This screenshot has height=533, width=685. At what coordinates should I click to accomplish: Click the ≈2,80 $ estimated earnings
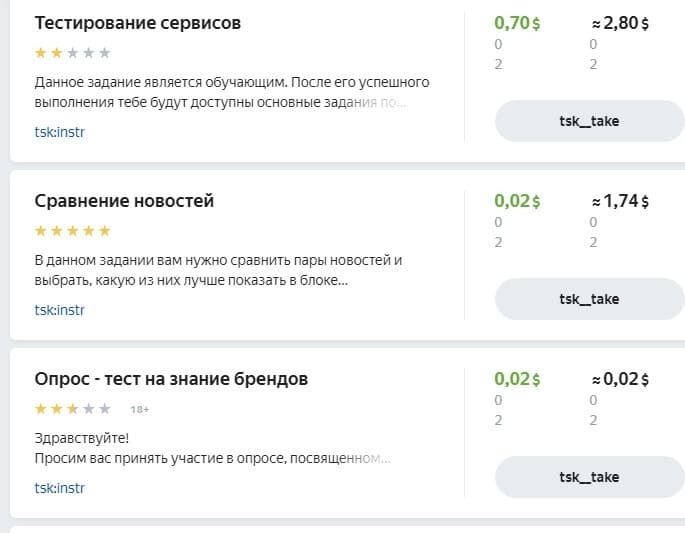620,23
